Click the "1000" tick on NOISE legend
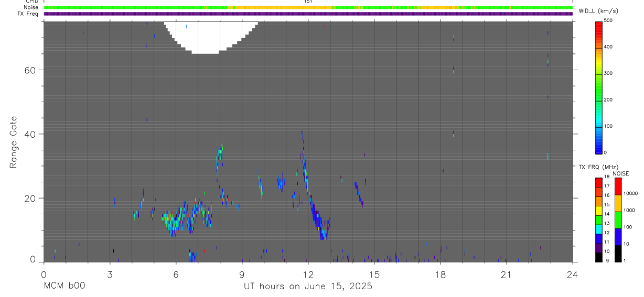644x297 pixels. point(629,210)
